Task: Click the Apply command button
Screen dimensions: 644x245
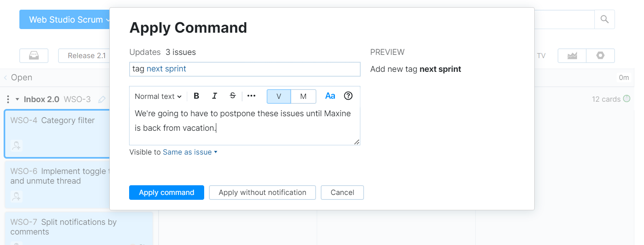Action: (x=167, y=193)
